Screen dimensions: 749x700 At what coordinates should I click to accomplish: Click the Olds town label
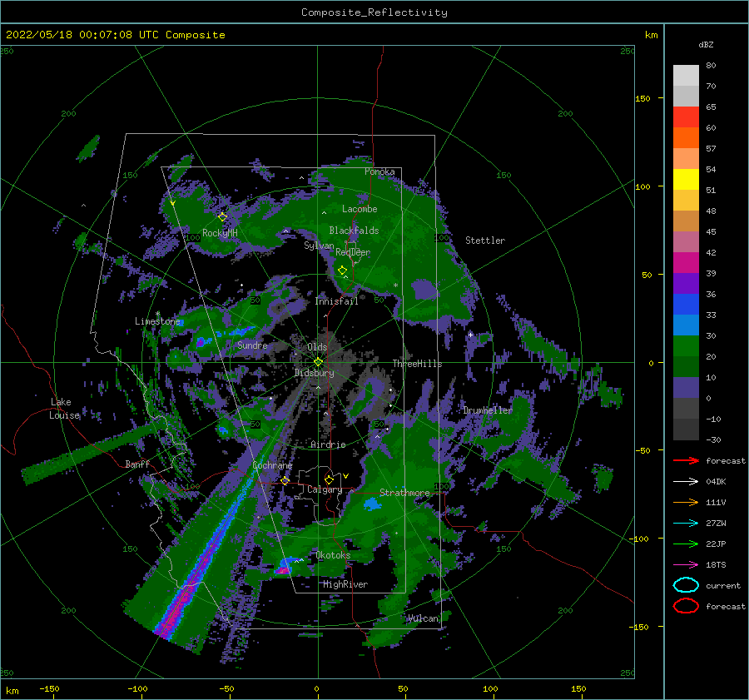pyautogui.click(x=317, y=347)
